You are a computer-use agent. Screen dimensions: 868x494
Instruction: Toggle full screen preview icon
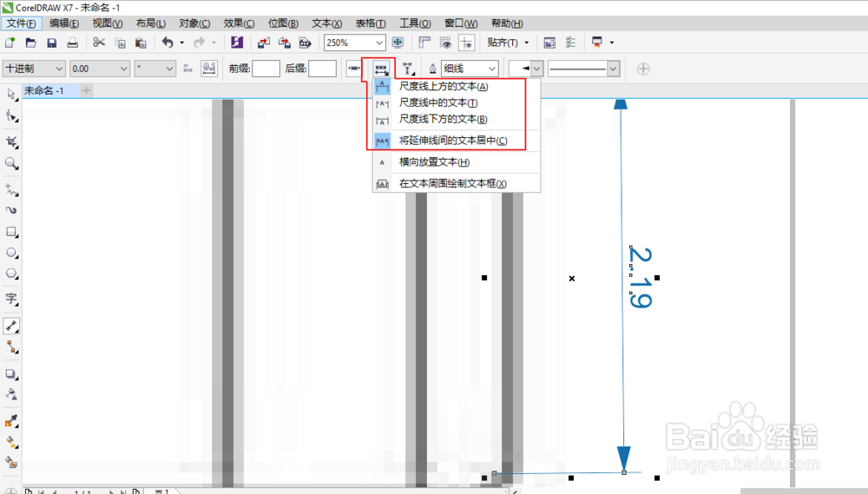pos(398,43)
